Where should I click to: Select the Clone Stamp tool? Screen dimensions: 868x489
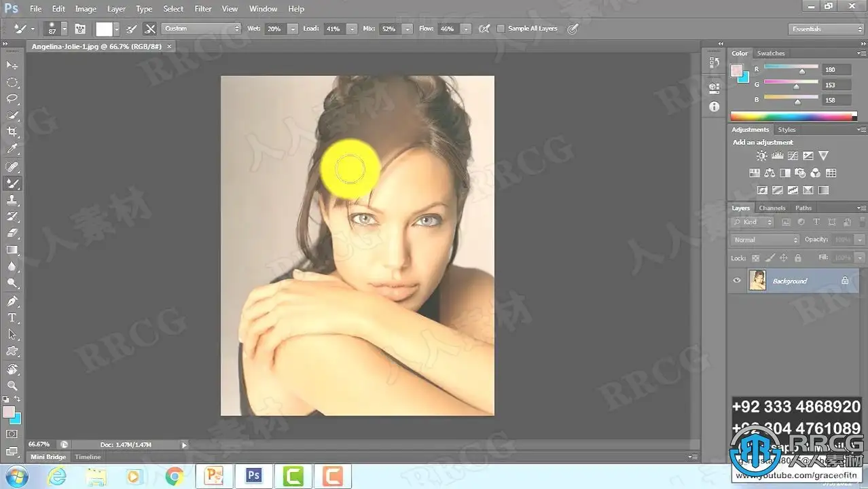pos(12,200)
